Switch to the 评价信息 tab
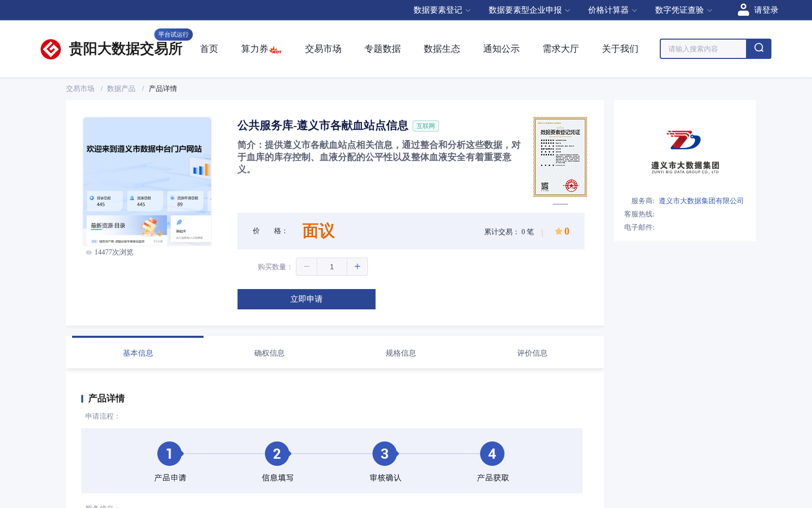 point(532,353)
